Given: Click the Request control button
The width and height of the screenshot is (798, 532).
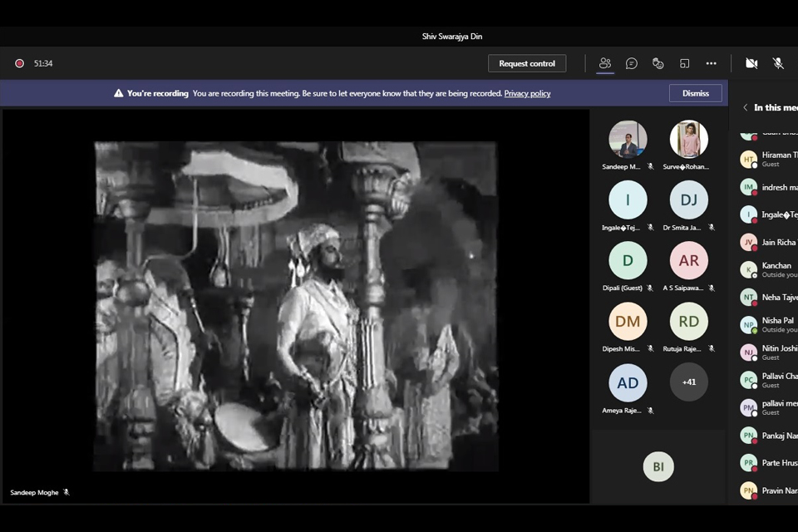Looking at the screenshot, I should tap(527, 64).
